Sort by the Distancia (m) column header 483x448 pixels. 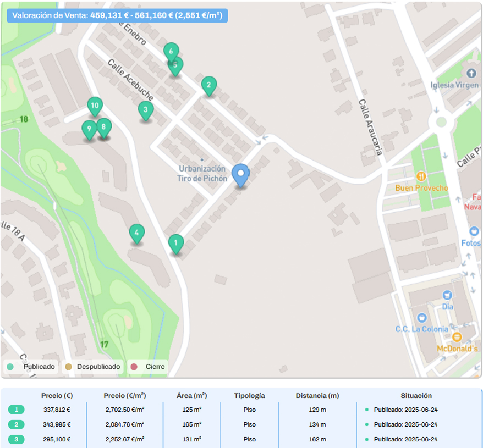click(x=317, y=395)
